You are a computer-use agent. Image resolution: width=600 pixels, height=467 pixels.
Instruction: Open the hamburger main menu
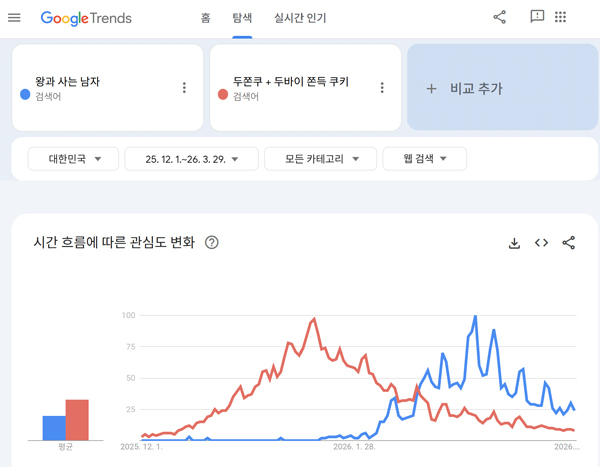[14, 18]
